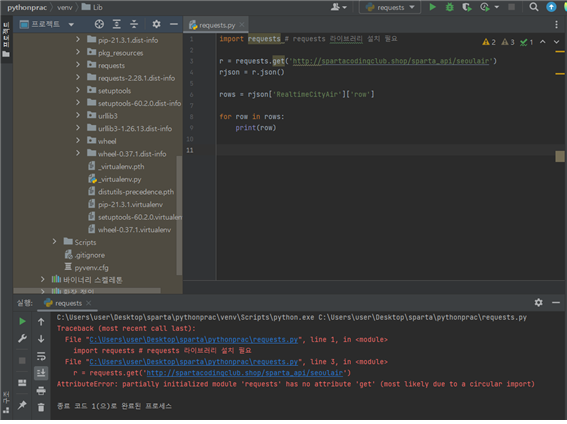Viewport: 567px width, 424px height.
Task: Print console output with printer icon
Action: click(41, 390)
